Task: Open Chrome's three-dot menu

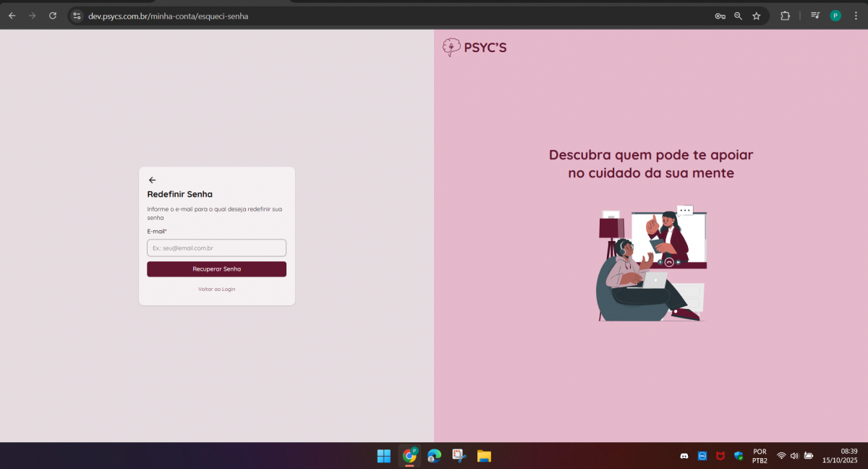Action: [x=856, y=16]
